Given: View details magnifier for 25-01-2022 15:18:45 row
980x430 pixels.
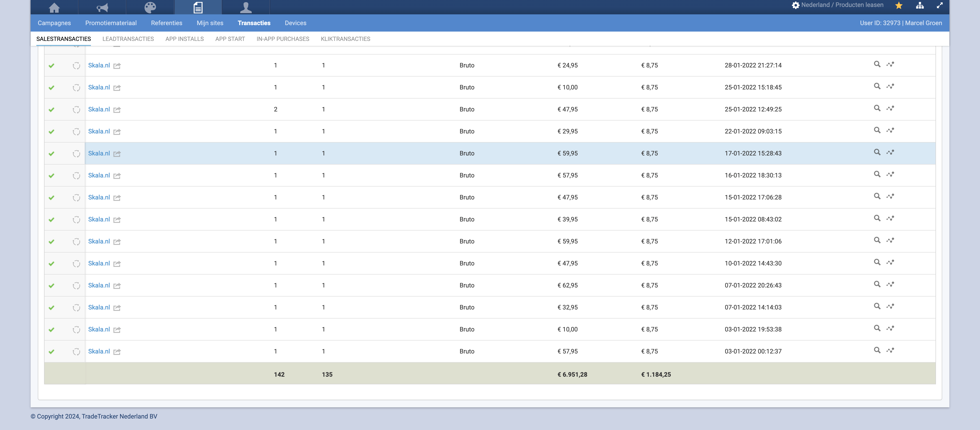Looking at the screenshot, I should [x=877, y=86].
